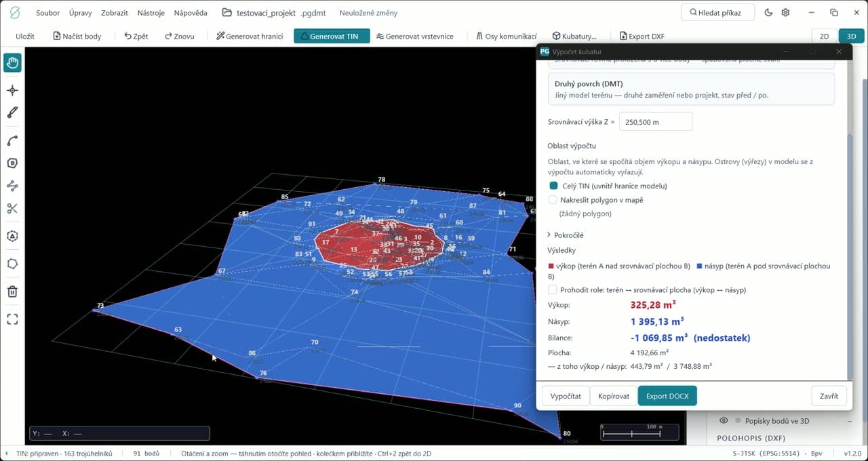
Task: Select the scissors cut tool
Action: click(12, 208)
